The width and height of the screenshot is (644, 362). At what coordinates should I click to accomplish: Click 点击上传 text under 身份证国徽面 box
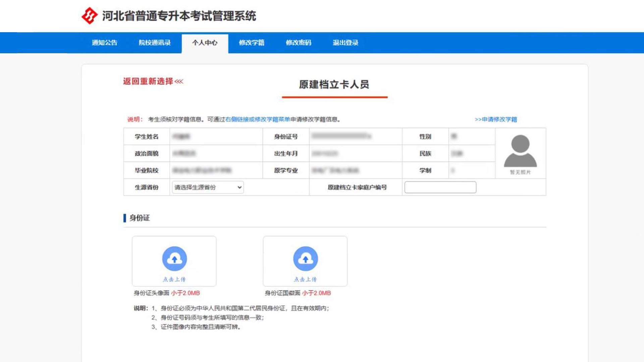pyautogui.click(x=305, y=279)
